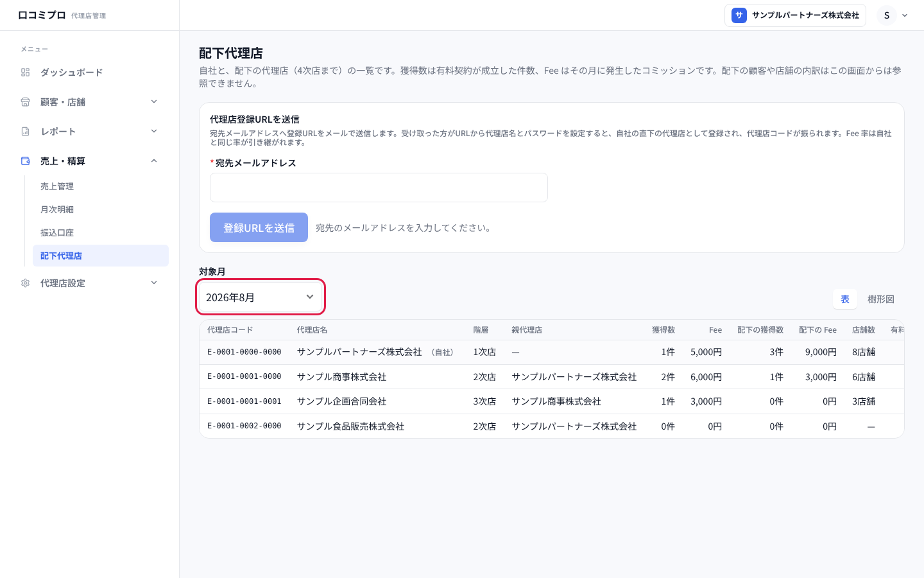
Task: Click the 8店舗 cell
Action: click(864, 352)
